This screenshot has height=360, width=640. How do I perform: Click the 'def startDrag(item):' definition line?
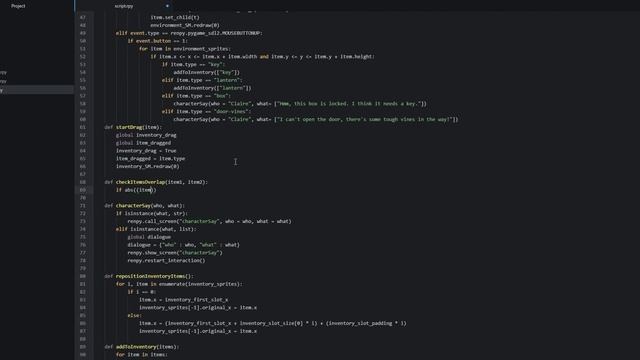coord(133,127)
